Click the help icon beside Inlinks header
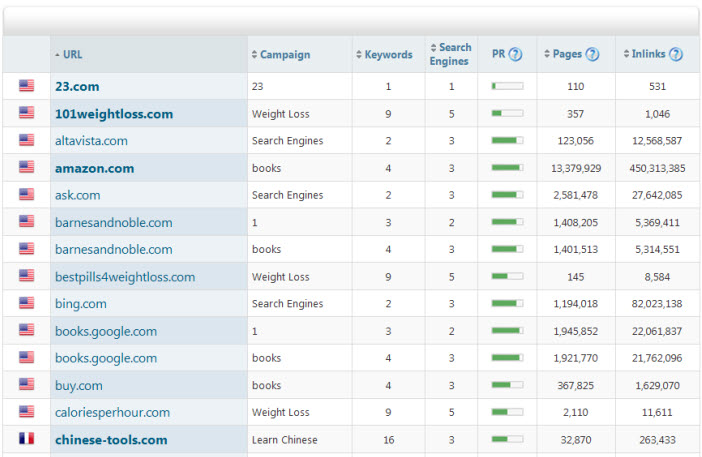This screenshot has height=457, width=702. pyautogui.click(x=677, y=55)
